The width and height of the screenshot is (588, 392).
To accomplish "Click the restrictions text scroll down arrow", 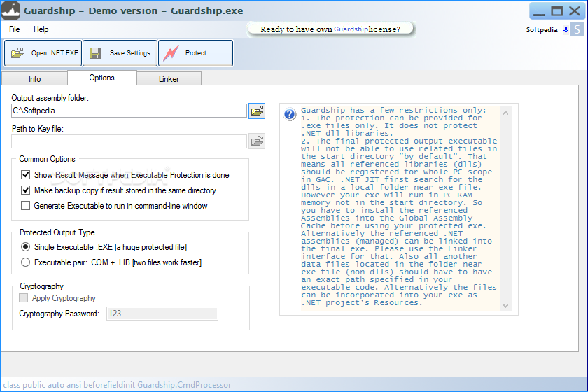I will click(x=505, y=306).
